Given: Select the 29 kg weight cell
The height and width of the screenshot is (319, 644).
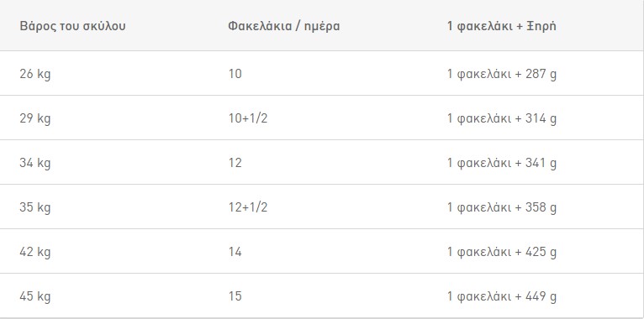Looking at the screenshot, I should [35, 118].
